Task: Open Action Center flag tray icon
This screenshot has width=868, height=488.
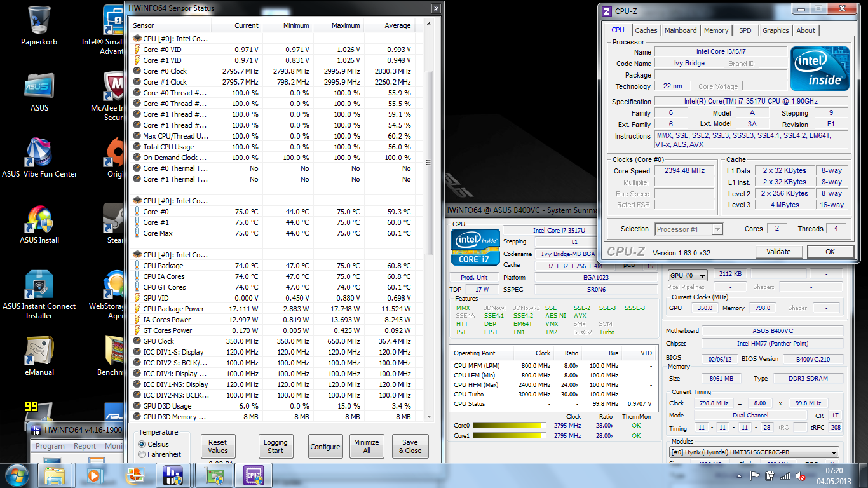Action: pos(755,475)
